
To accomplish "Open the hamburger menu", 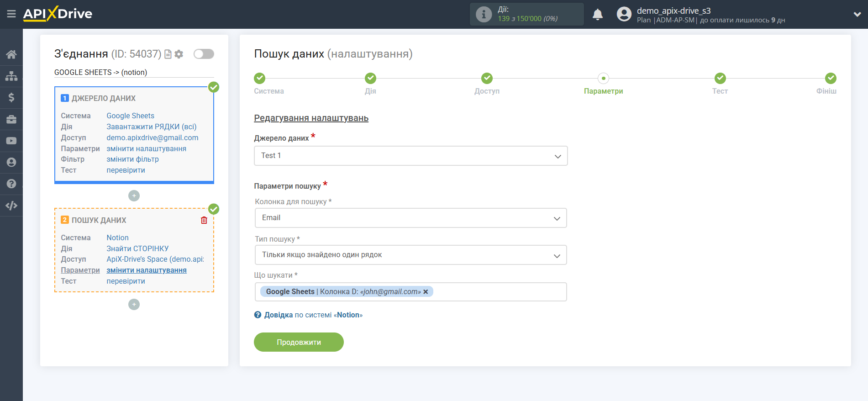I will pyautogui.click(x=11, y=14).
